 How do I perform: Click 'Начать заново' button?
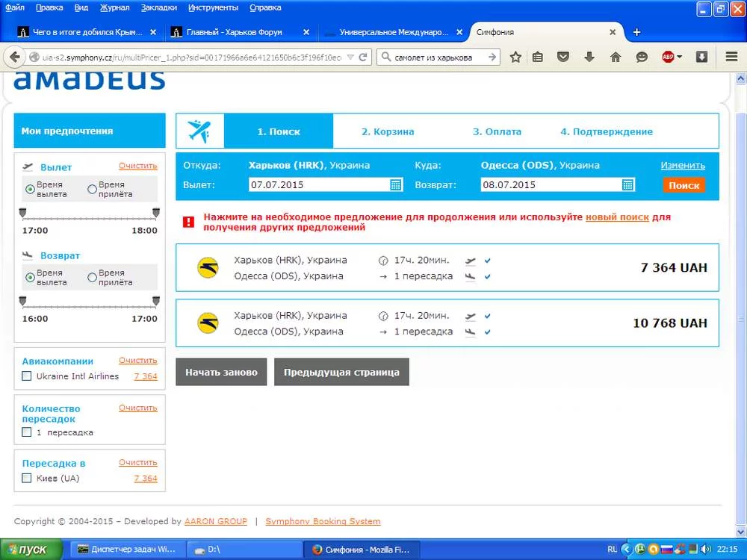point(221,372)
